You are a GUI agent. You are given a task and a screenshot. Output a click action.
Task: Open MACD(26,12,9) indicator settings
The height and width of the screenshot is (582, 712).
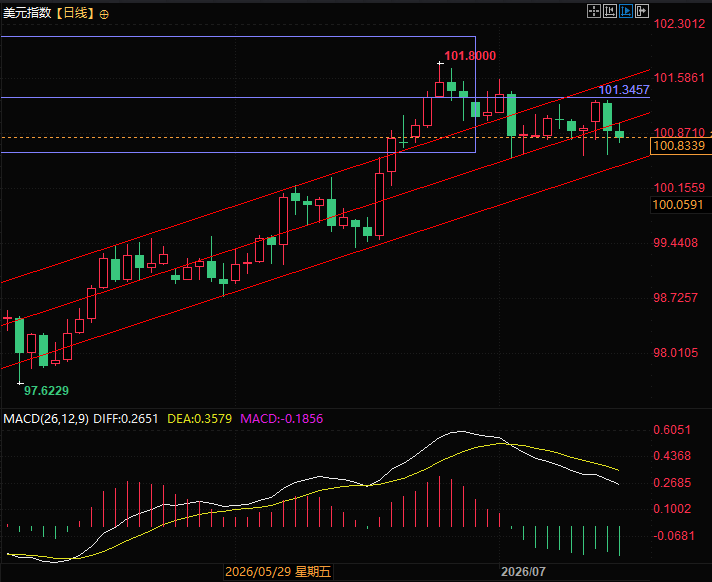[x=46, y=419]
